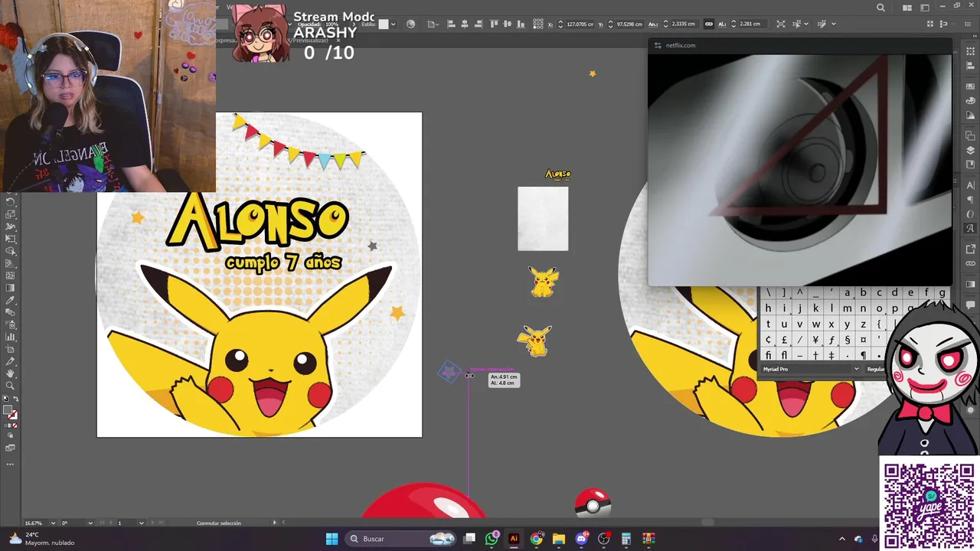The image size is (980, 551).
Task: Select the Gradient tool in toolbar
Action: [x=11, y=287]
